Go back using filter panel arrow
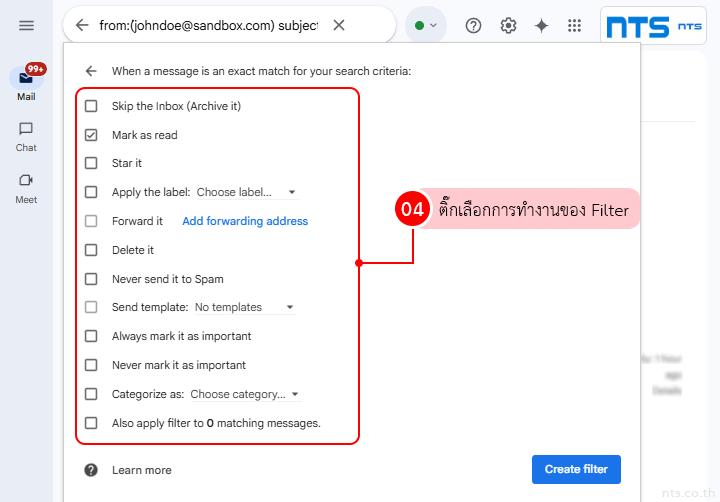The image size is (720, 502). point(91,71)
